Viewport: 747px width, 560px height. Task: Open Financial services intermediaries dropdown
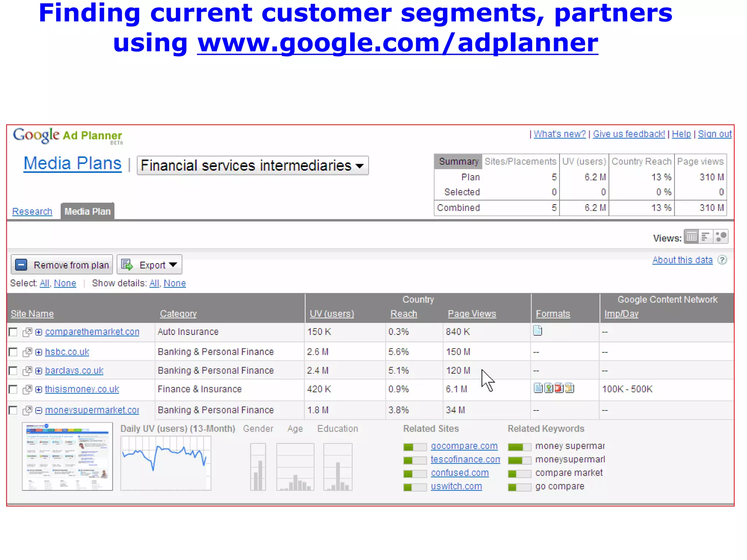click(x=253, y=166)
